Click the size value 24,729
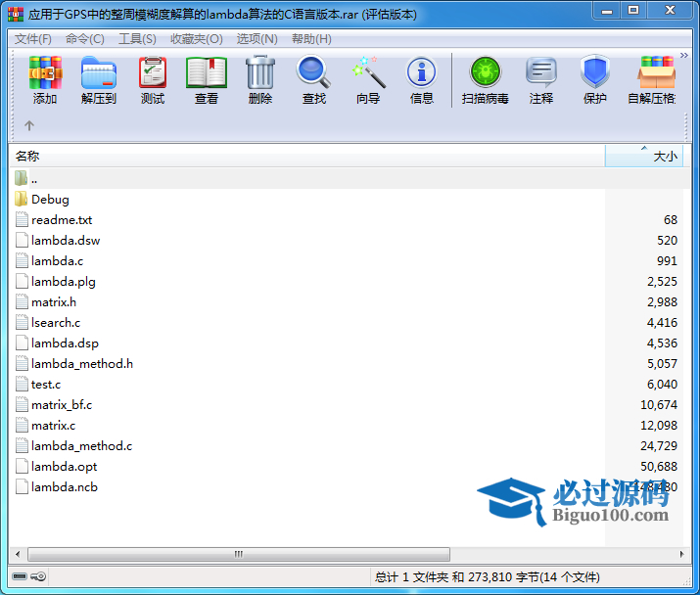The width and height of the screenshot is (700, 595). coord(659,445)
